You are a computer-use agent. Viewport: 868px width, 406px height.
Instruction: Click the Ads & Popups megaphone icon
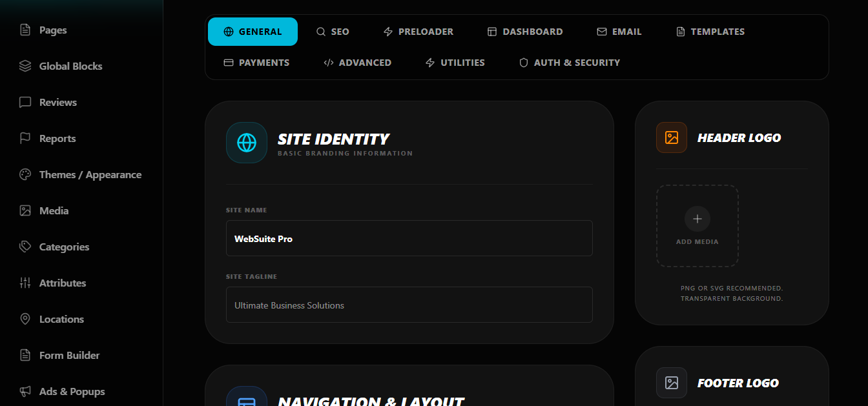[x=25, y=391]
